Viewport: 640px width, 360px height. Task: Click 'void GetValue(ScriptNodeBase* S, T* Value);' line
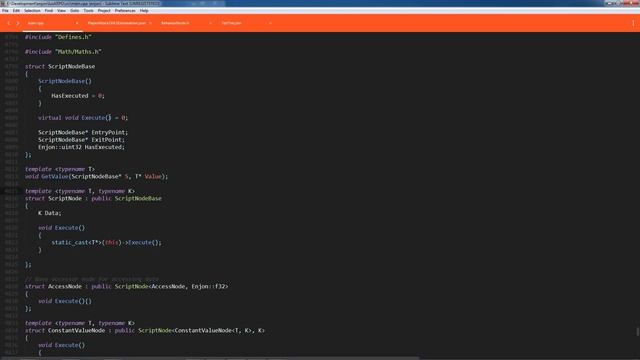(x=96, y=176)
